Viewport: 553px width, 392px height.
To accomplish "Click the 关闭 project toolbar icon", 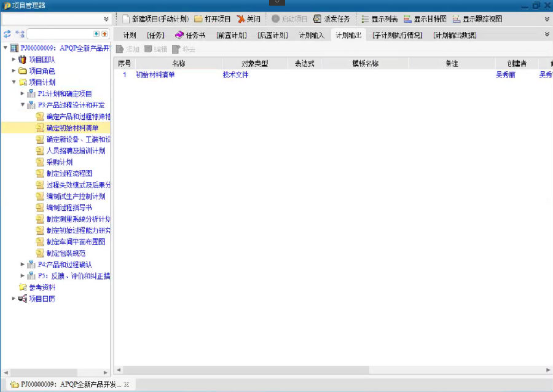I will (241, 19).
